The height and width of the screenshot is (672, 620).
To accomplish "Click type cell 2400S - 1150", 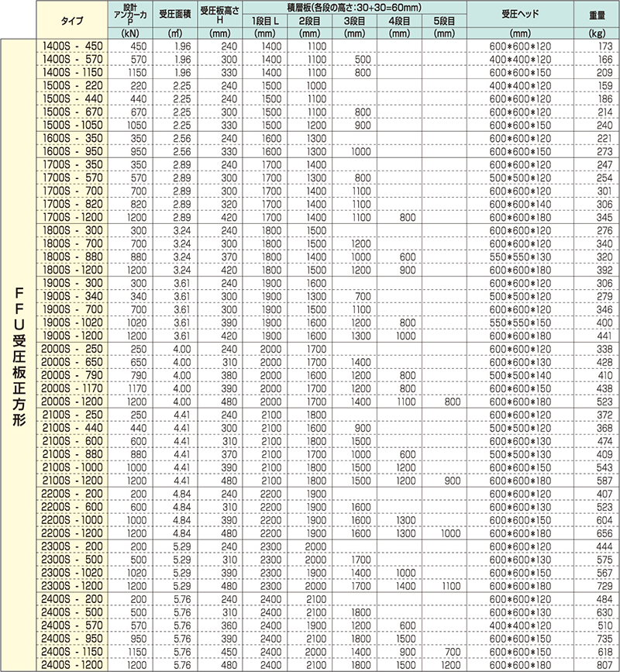I will 71,652.
